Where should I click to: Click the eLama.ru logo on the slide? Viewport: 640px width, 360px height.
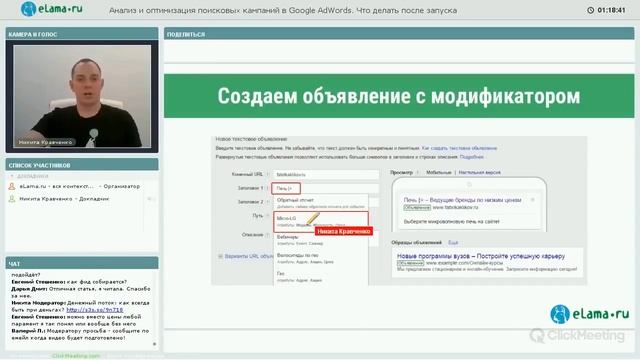point(590,314)
